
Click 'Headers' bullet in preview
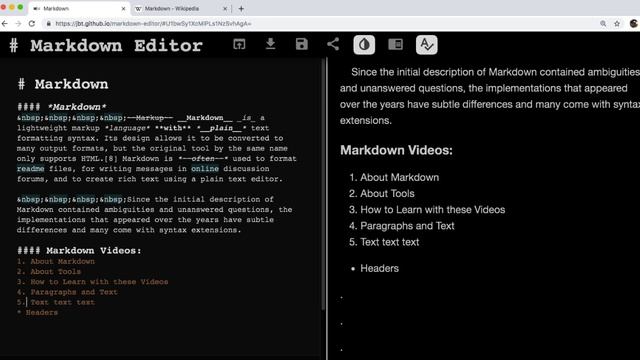tap(380, 268)
